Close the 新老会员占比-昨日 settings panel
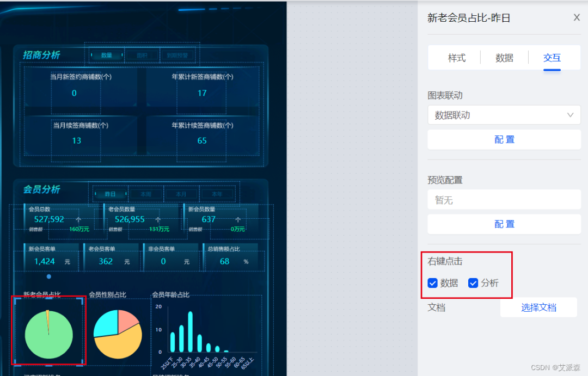Viewport: 588px width, 376px height. pos(577,17)
